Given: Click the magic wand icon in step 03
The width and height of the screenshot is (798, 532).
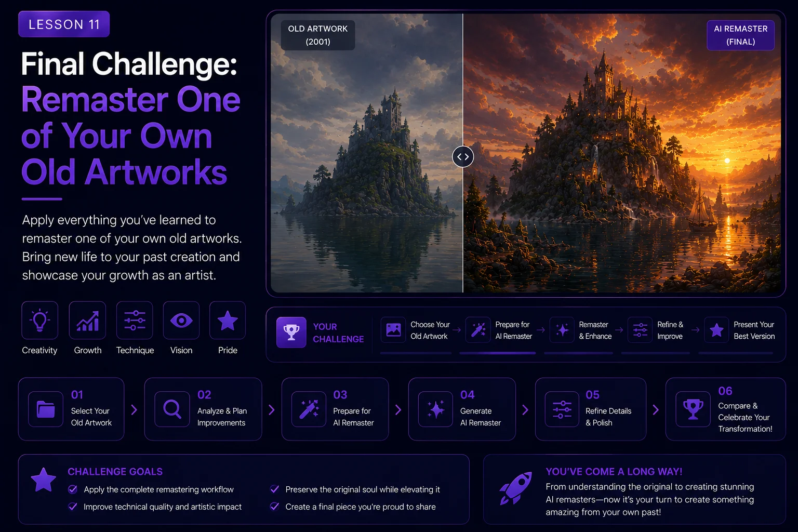Looking at the screenshot, I should 309,409.
